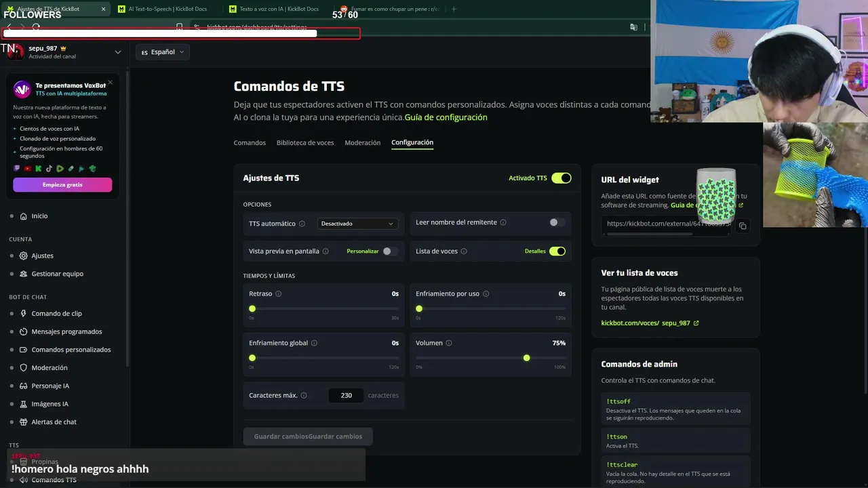868x488 pixels.
Task: Open Comandos personalizados sidebar entry
Action: click(71, 350)
